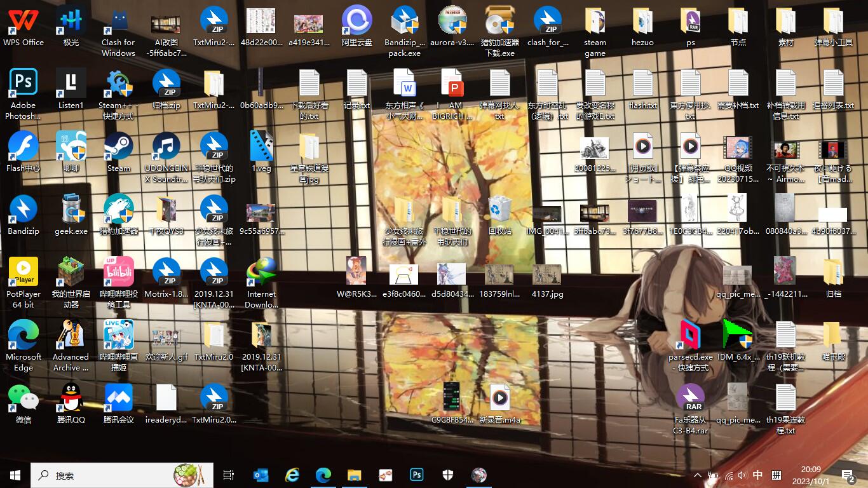This screenshot has height=488, width=868.
Task: Toggle the 中 input method indicator
Action: tap(757, 475)
